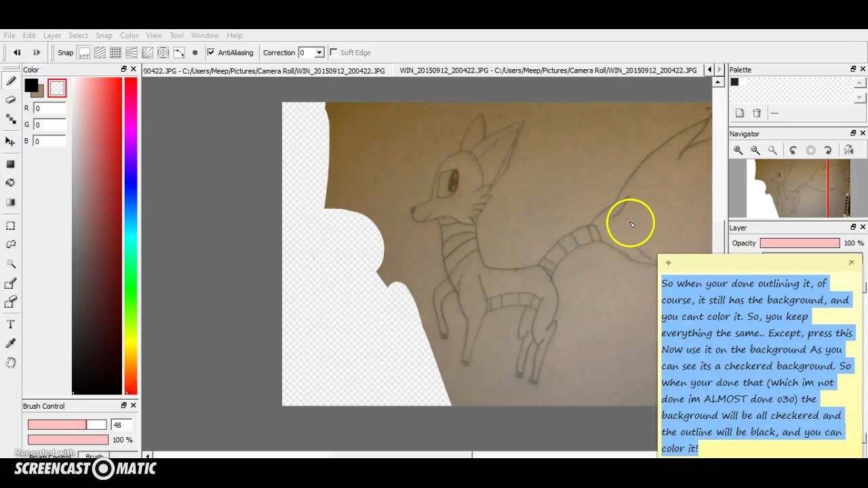Click the Redo arrow in toolbar
This screenshot has width=868, height=488.
pyautogui.click(x=37, y=52)
